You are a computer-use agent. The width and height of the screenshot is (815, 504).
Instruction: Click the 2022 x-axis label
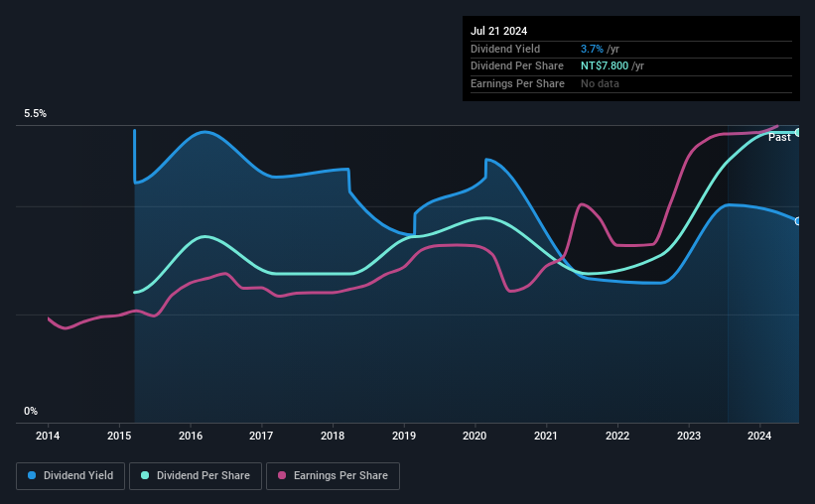pyautogui.click(x=617, y=436)
